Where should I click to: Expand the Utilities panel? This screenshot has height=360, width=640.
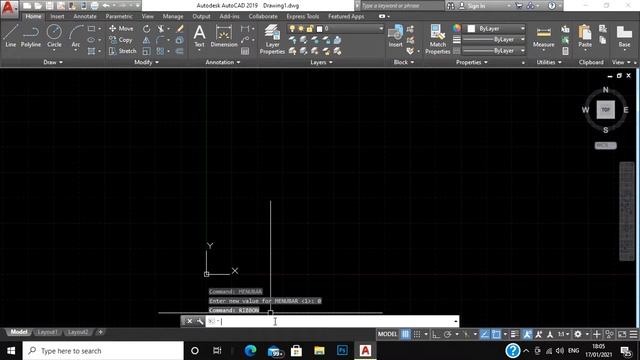[549, 62]
